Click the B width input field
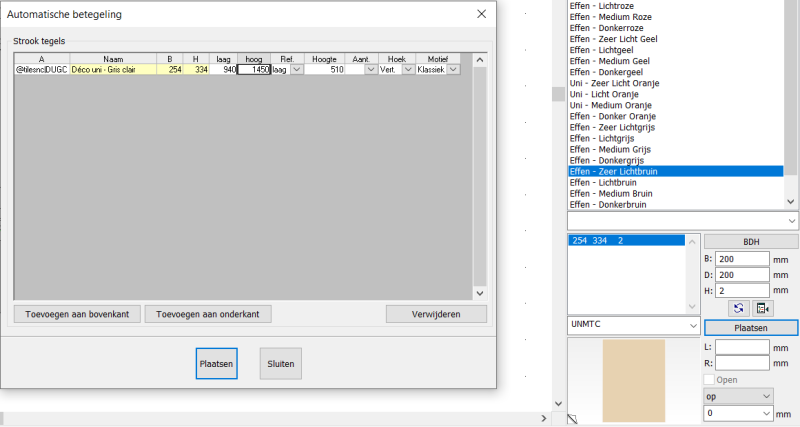The width and height of the screenshot is (800, 427). click(742, 258)
